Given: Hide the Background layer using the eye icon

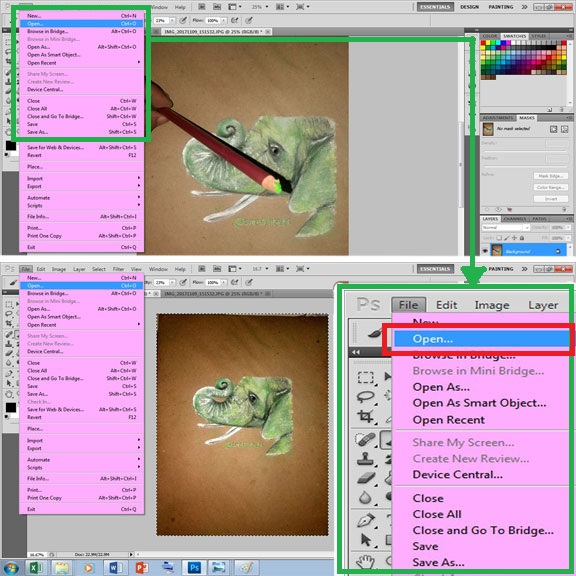Looking at the screenshot, I should (485, 251).
